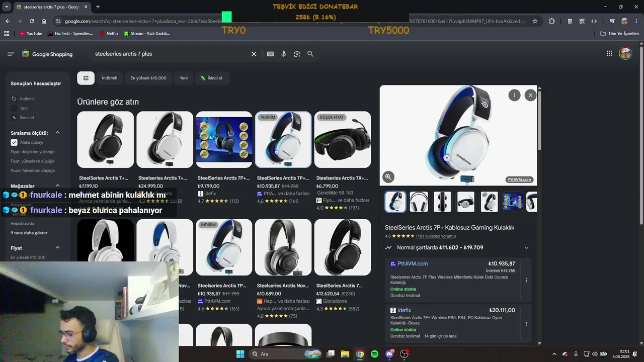Open the idefix seller link

[x=405, y=310]
